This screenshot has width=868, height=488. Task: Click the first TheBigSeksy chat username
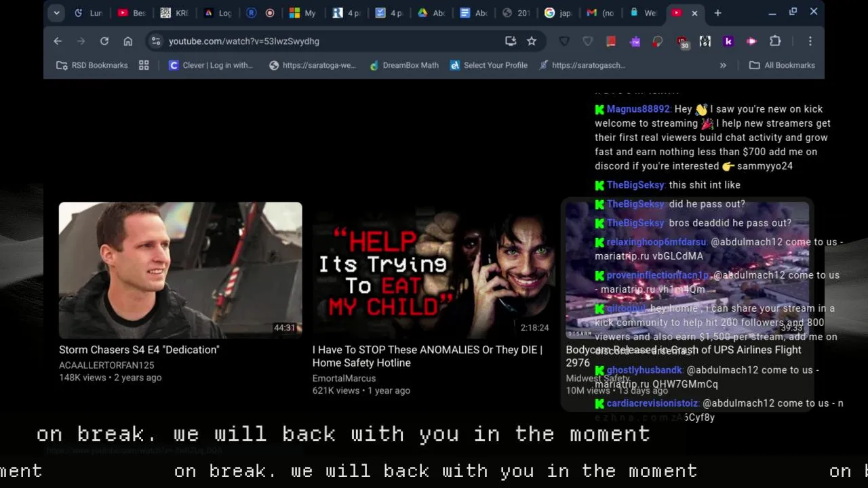[x=635, y=185]
